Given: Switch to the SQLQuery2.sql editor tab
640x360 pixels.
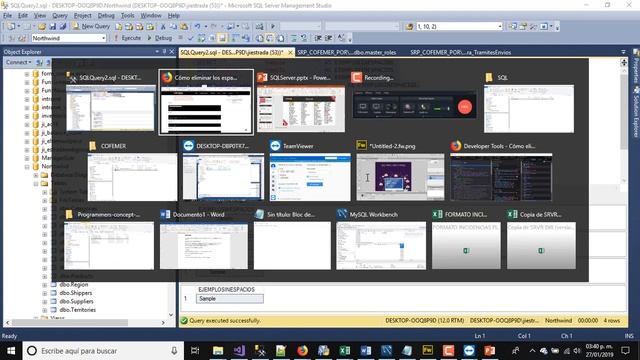Looking at the screenshot, I should [232, 52].
